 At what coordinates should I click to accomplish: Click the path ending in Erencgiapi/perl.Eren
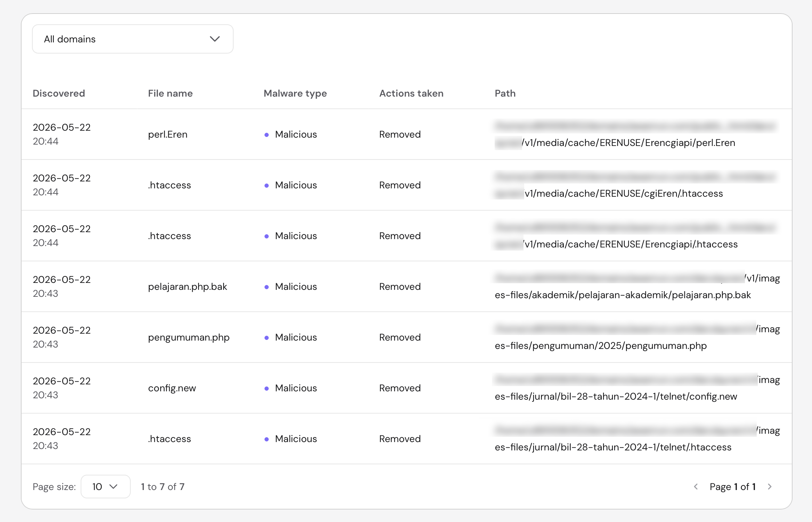[x=635, y=134]
